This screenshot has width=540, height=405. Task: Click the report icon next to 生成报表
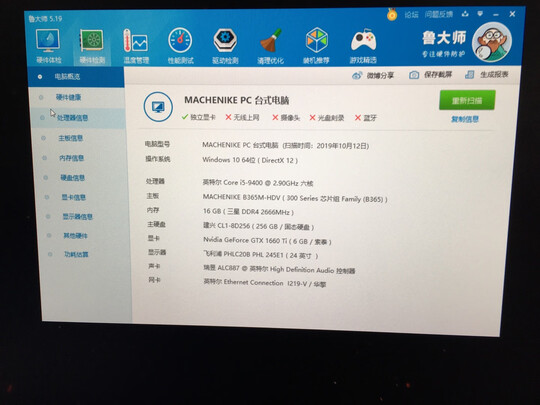point(469,74)
